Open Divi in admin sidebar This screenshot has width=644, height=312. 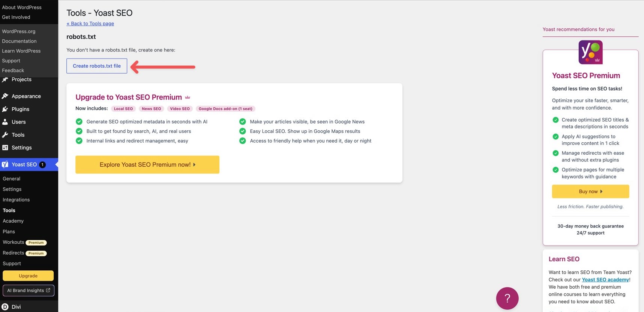pos(16,307)
